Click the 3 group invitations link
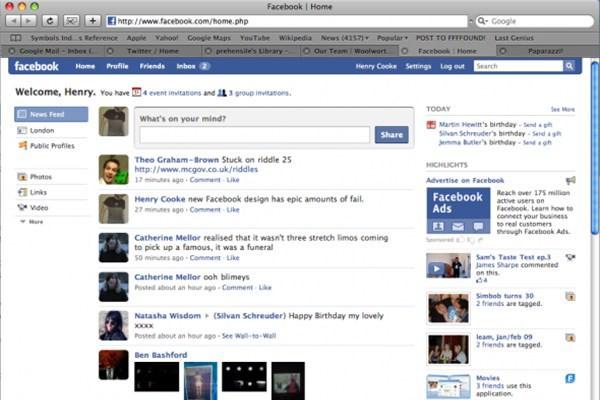Screen dimensions: 600x400 [x=259, y=93]
